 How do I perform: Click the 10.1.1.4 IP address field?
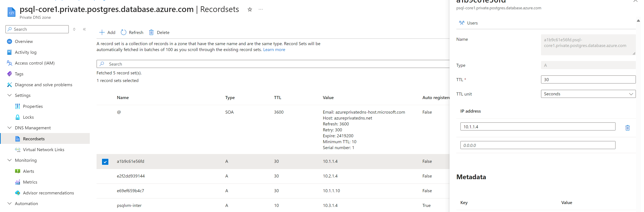[x=537, y=126]
